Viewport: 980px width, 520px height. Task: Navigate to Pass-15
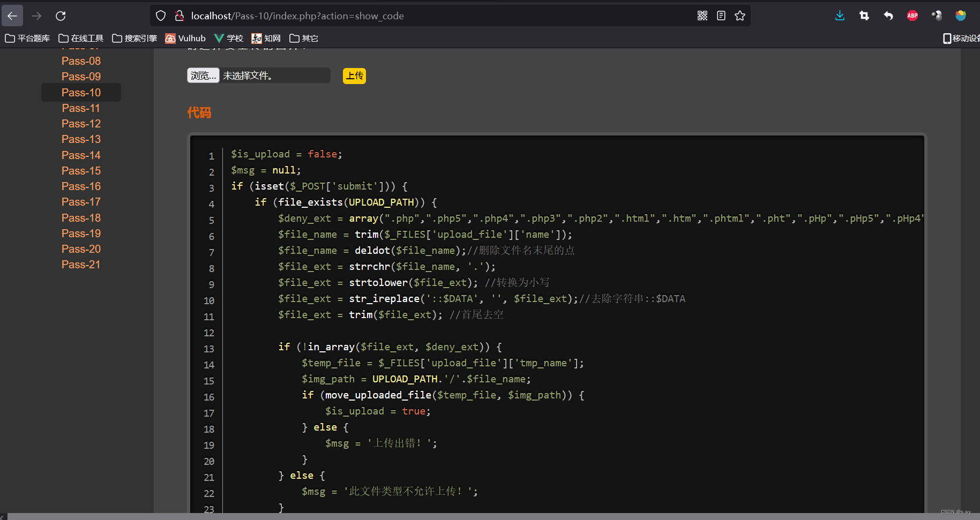[81, 171]
